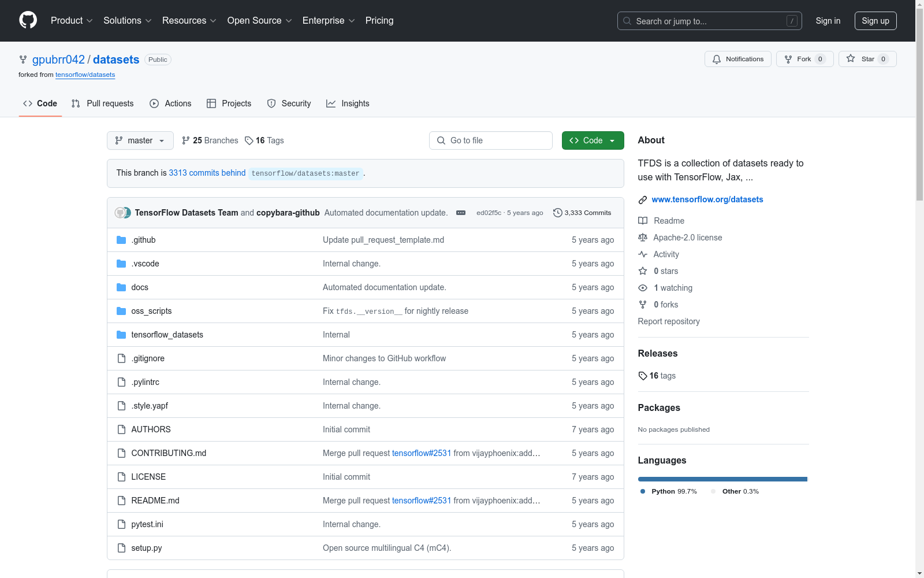924x578 pixels.
Task: View the 16 Tags link
Action: pyautogui.click(x=264, y=140)
